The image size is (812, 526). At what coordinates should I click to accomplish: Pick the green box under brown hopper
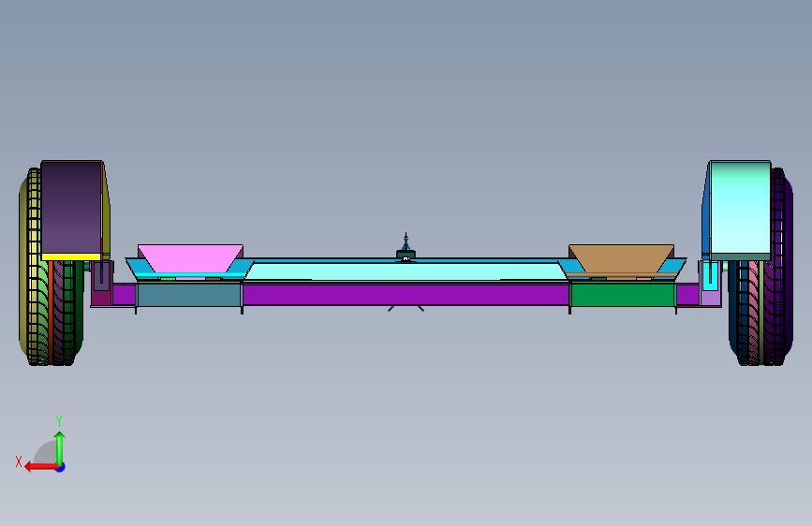(x=623, y=295)
